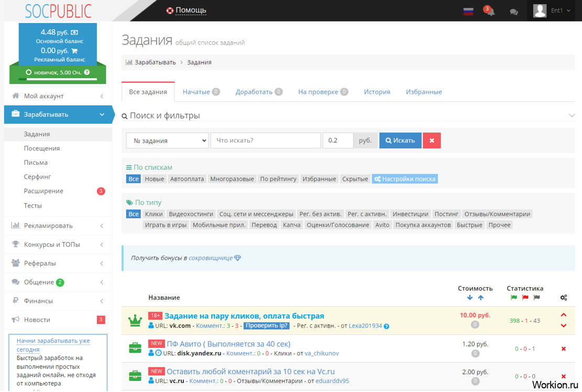Click briefcase icon of ПФ Авито task

pyautogui.click(x=135, y=348)
